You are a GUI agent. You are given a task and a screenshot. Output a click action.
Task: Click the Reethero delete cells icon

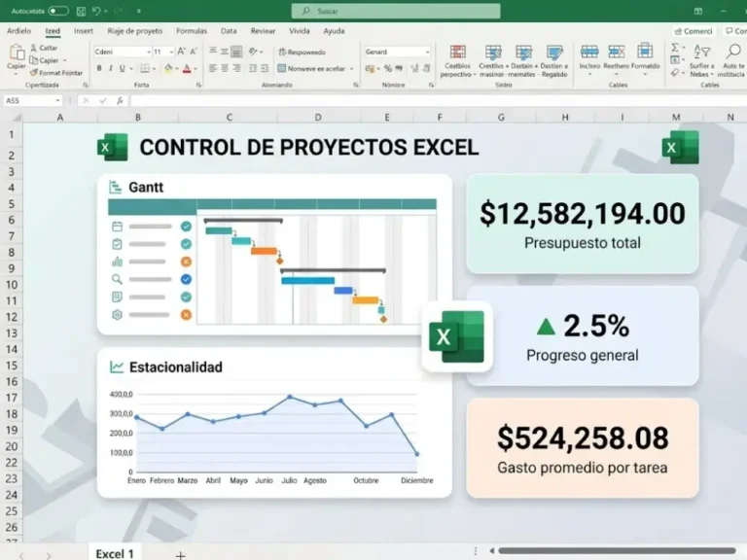(x=616, y=51)
